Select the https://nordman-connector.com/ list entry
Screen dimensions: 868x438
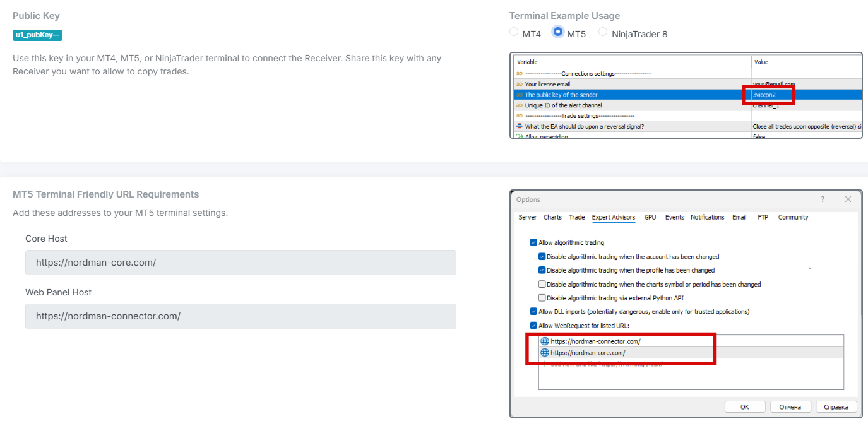[x=691, y=341]
